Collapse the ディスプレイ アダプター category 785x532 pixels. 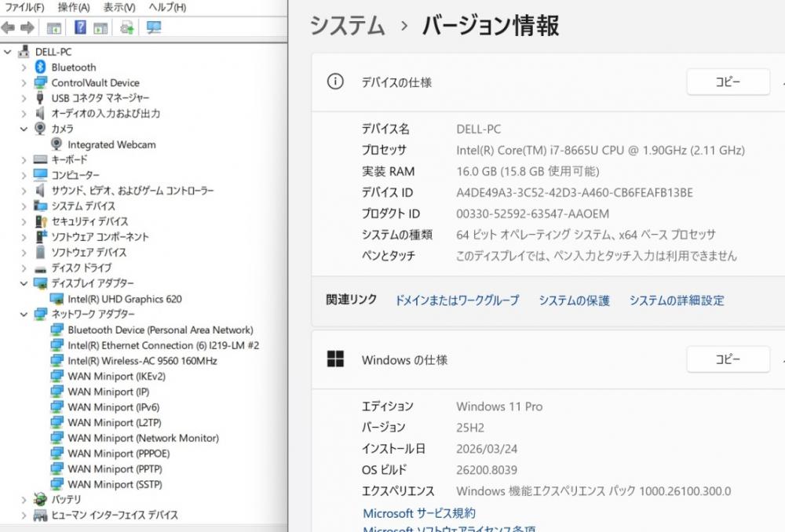point(24,283)
